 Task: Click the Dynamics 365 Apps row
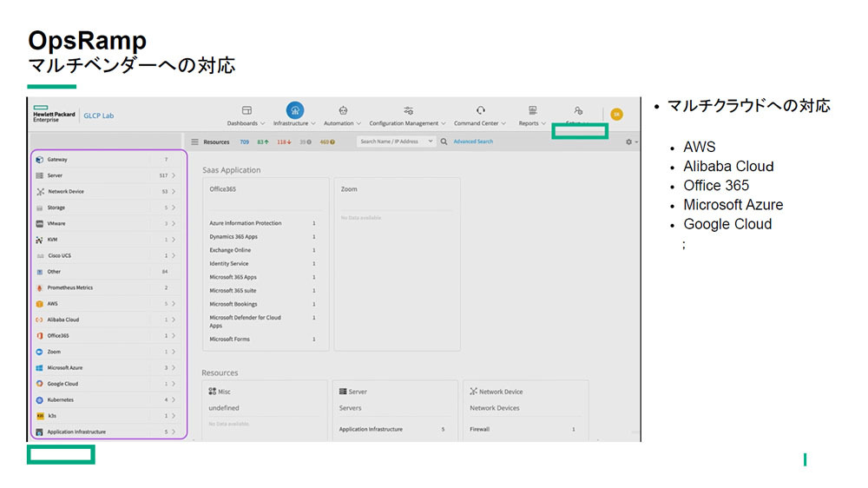click(x=263, y=236)
